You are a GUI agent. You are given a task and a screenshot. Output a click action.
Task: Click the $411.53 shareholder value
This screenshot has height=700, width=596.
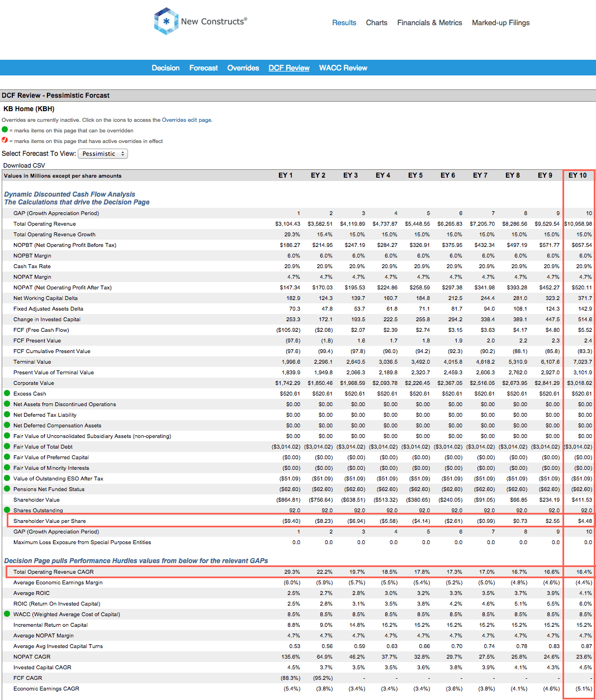click(x=581, y=500)
